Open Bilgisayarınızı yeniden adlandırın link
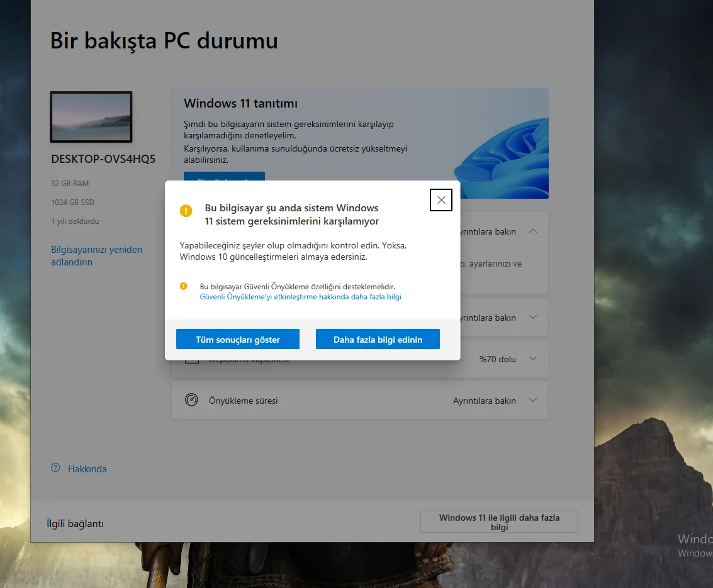Image resolution: width=713 pixels, height=588 pixels. pos(96,256)
